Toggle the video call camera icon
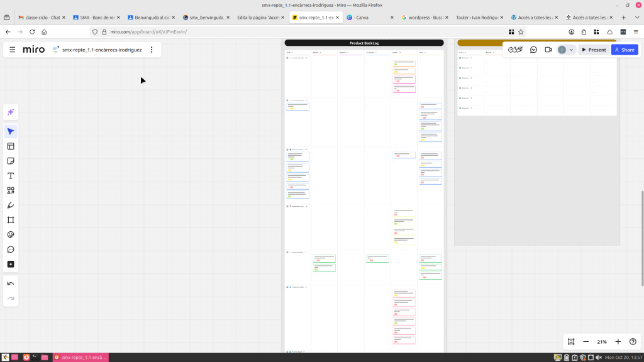The width and height of the screenshot is (644, 362). click(548, 50)
